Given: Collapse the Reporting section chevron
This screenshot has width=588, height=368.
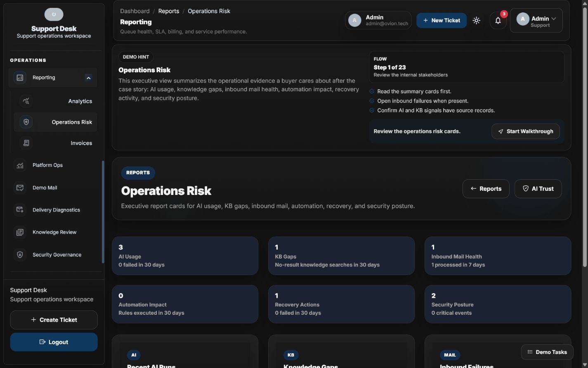Looking at the screenshot, I should click(88, 78).
